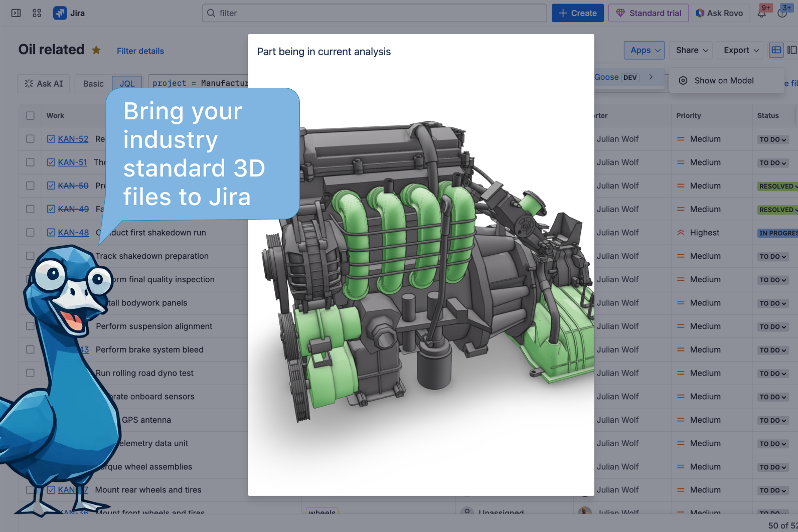Screen dimensions: 798x532
Task: Check the Run rolling road dyno test checkbox
Action: [30, 373]
